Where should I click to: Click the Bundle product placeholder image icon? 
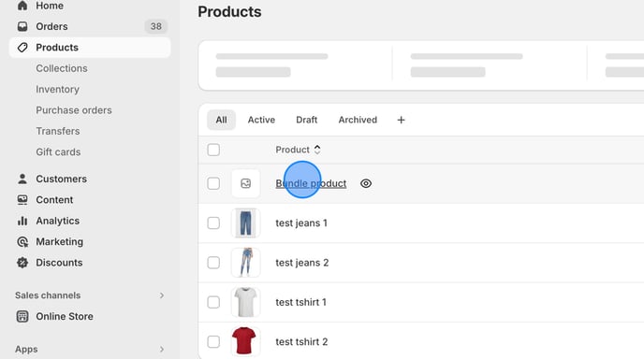(x=245, y=183)
